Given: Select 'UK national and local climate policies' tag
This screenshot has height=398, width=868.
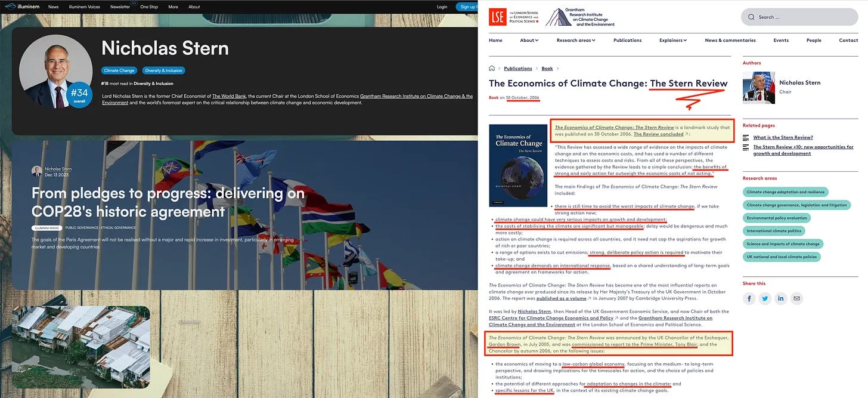Looking at the screenshot, I should click(782, 257).
